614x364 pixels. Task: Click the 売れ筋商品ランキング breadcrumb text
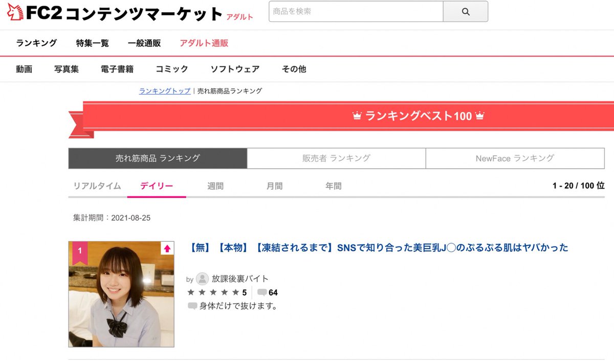click(230, 91)
